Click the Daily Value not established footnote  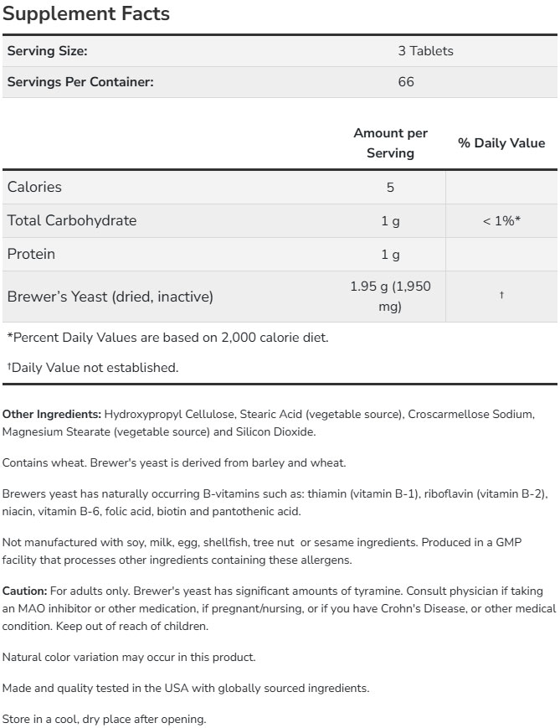92,367
